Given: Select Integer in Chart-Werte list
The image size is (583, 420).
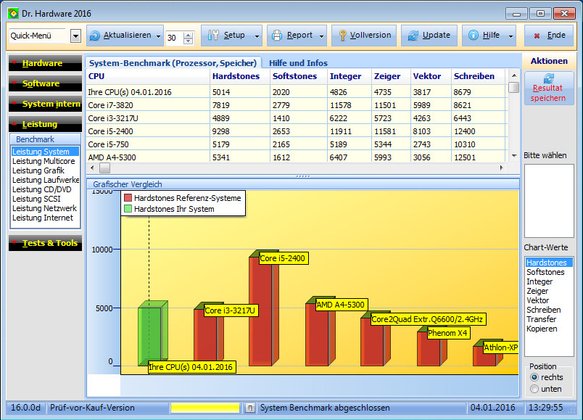Looking at the screenshot, I should tap(549, 282).
